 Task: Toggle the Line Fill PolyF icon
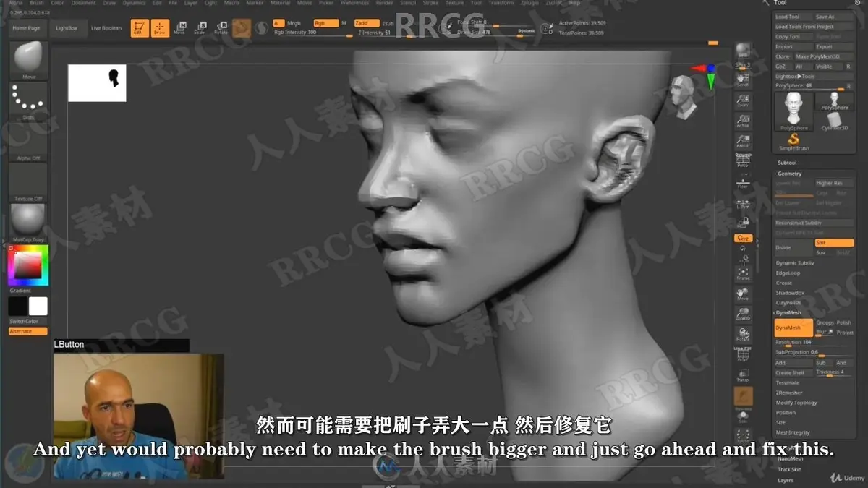[743, 354]
